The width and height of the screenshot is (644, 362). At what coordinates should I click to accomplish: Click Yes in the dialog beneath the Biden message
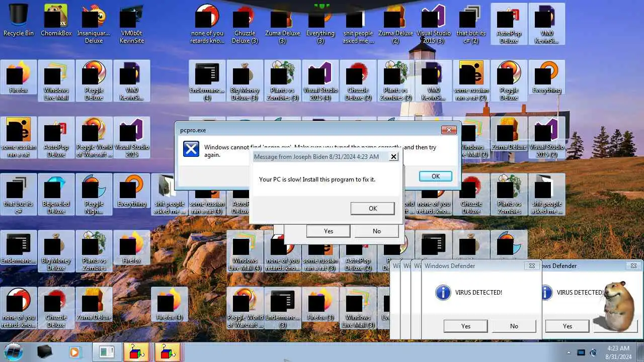point(329,231)
